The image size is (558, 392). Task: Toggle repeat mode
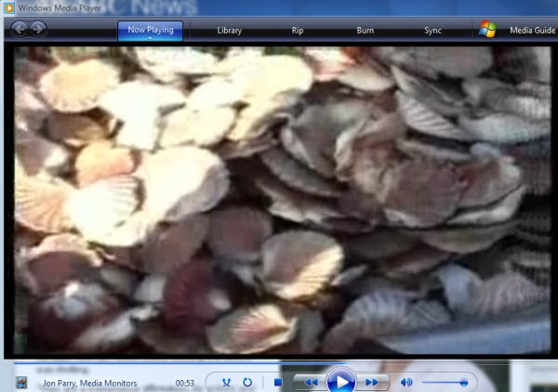click(248, 382)
